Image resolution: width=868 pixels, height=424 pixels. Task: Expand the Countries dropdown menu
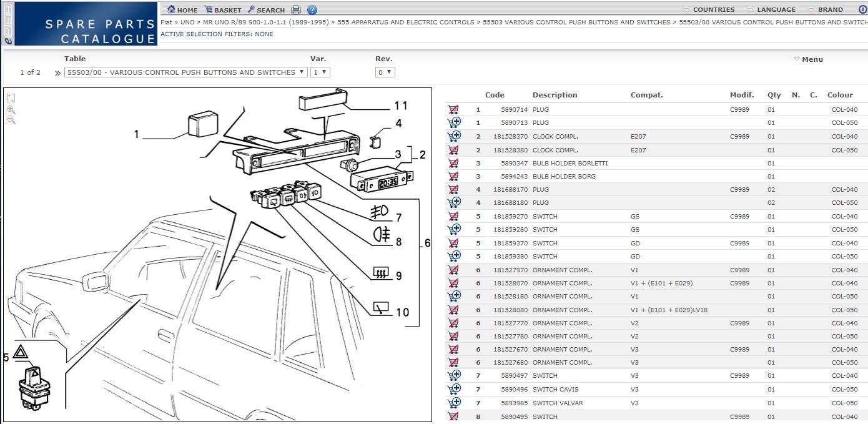click(709, 9)
